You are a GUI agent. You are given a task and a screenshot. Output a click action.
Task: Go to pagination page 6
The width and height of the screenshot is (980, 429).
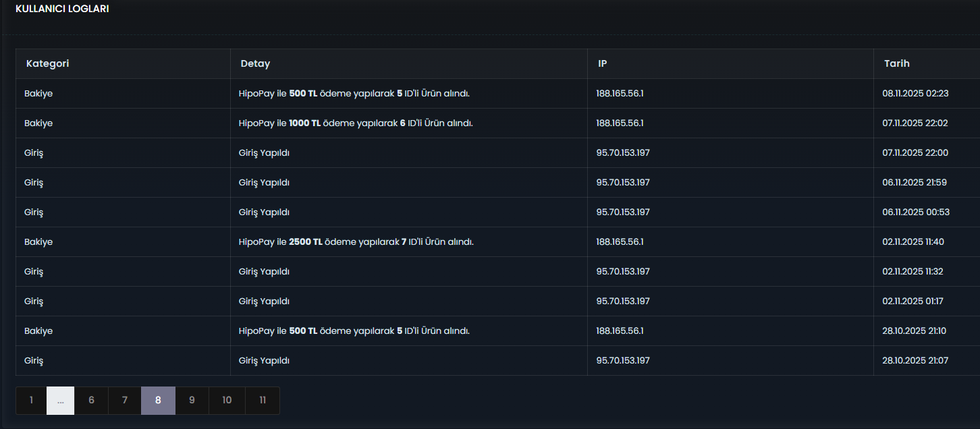(91, 400)
